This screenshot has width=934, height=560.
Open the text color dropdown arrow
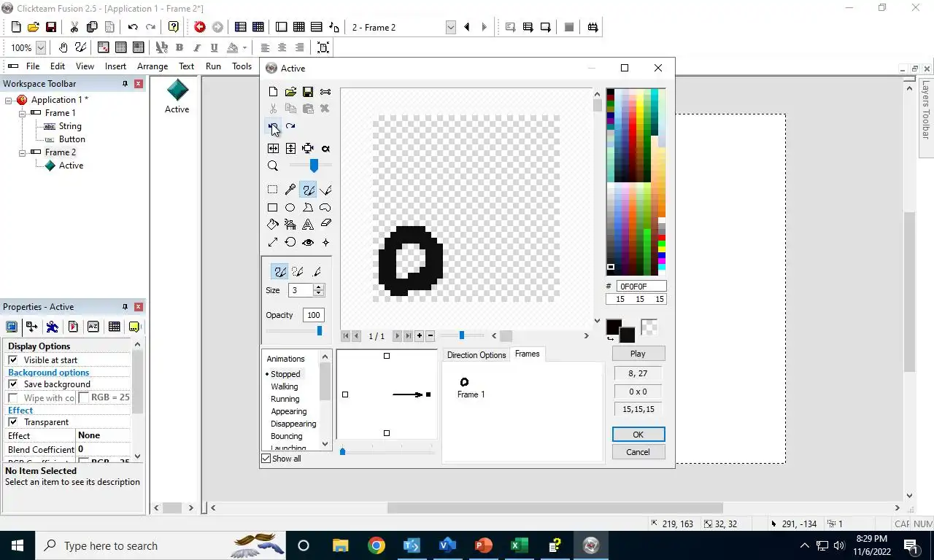[244, 47]
